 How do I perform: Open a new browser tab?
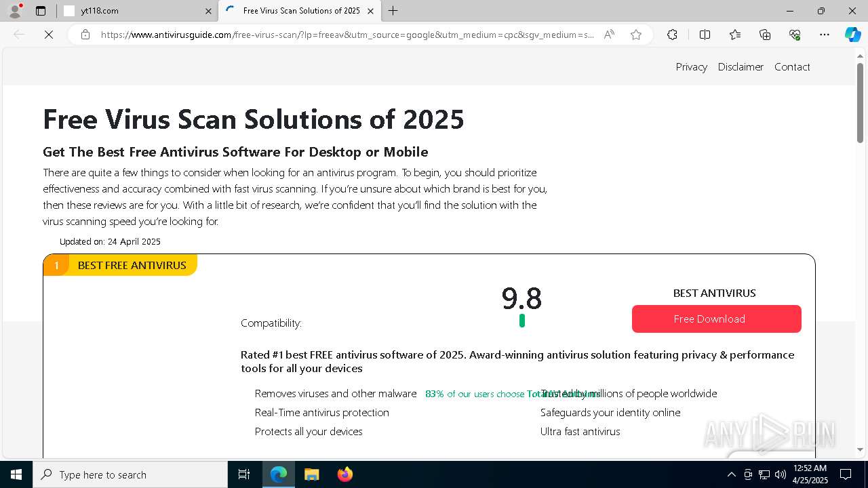(x=393, y=11)
